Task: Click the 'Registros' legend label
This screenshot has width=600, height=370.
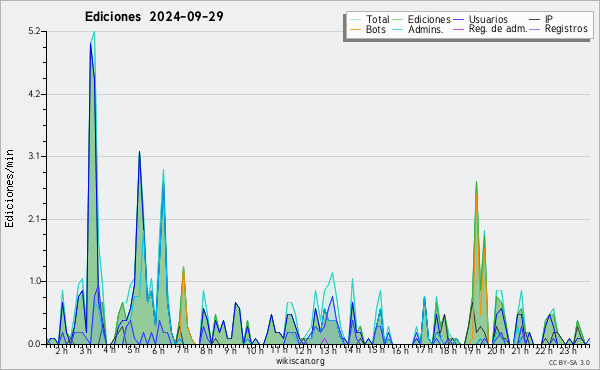Action: tap(566, 29)
